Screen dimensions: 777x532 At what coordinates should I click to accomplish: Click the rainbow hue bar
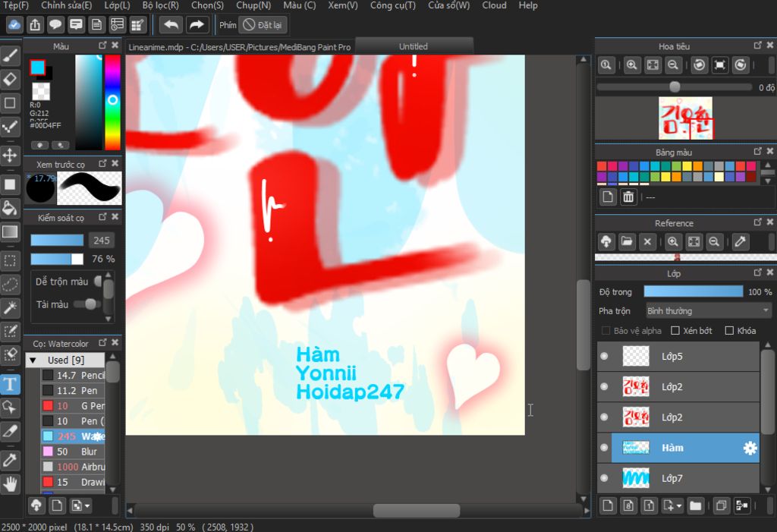(x=112, y=102)
